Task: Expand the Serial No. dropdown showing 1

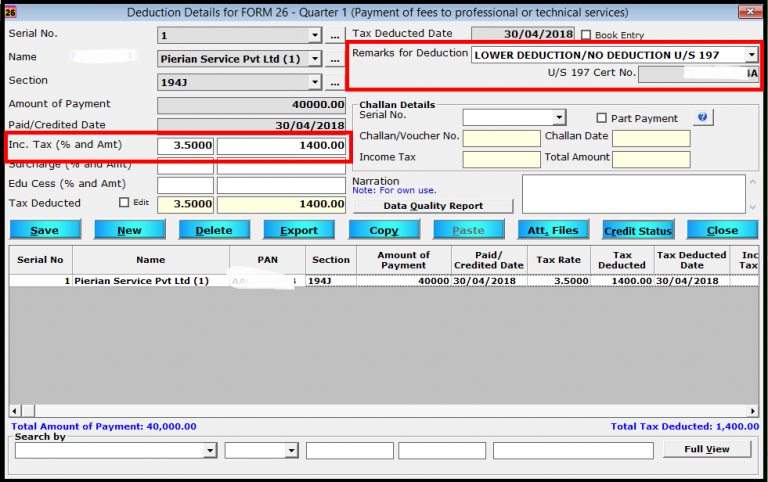Action: 315,35
